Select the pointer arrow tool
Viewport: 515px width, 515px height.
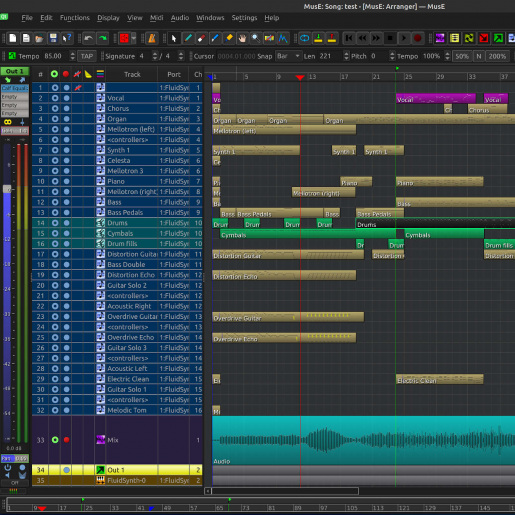[174, 38]
